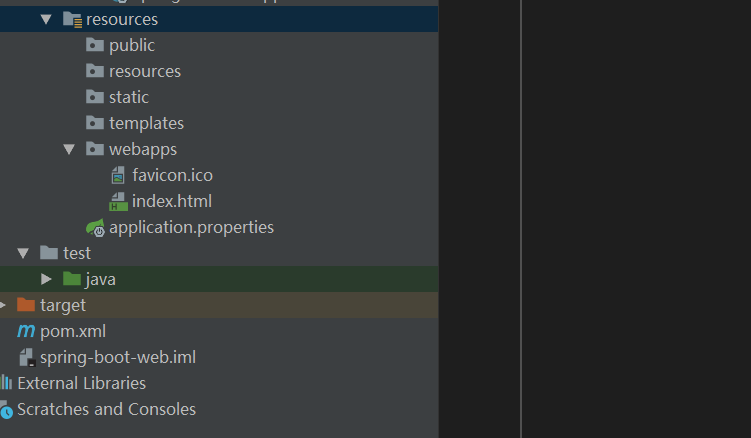The height and width of the screenshot is (438, 751).
Task: Click the resources root folder icon
Action: pos(72,19)
